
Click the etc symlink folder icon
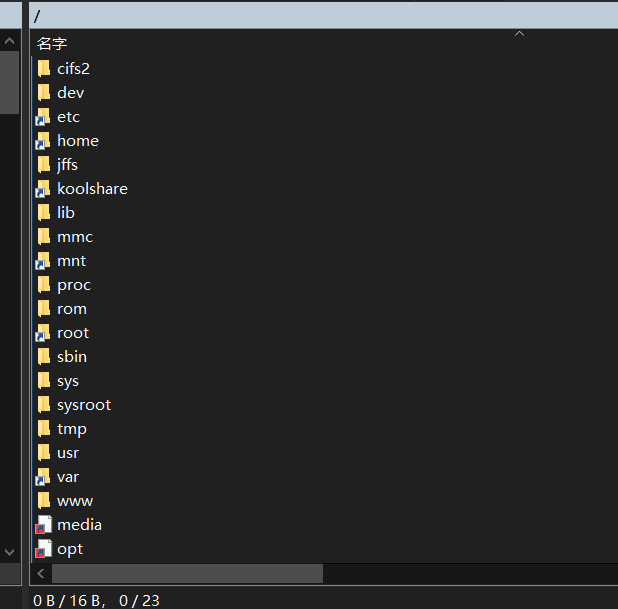tap(43, 117)
